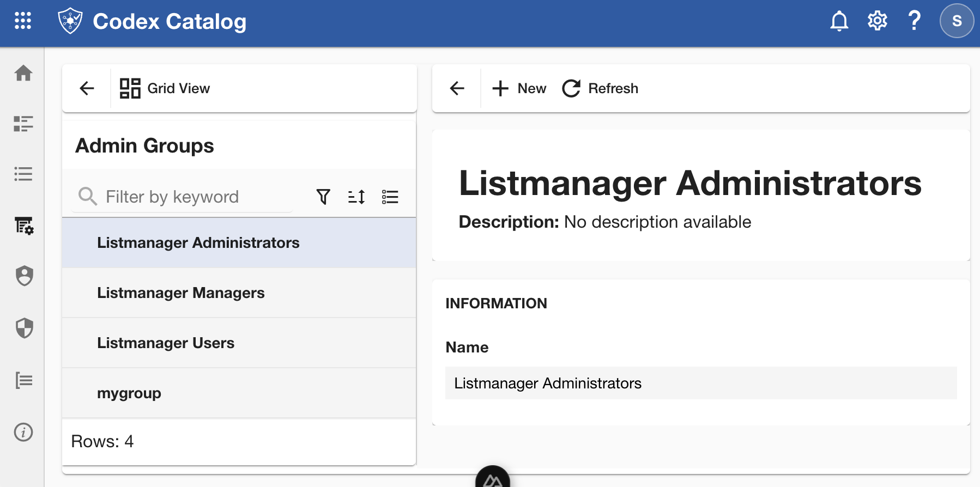Open the half-shield security sidebar icon
Viewport: 980px width, 487px height.
pyautogui.click(x=24, y=328)
